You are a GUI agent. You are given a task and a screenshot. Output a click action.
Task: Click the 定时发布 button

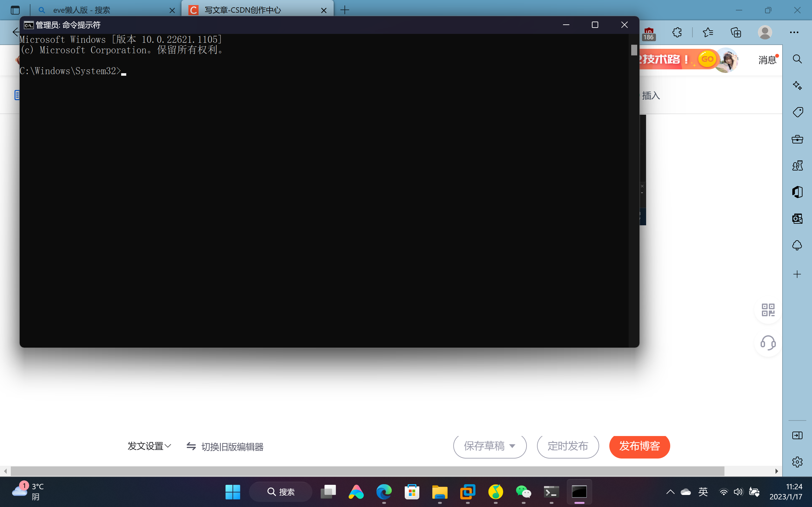568,446
